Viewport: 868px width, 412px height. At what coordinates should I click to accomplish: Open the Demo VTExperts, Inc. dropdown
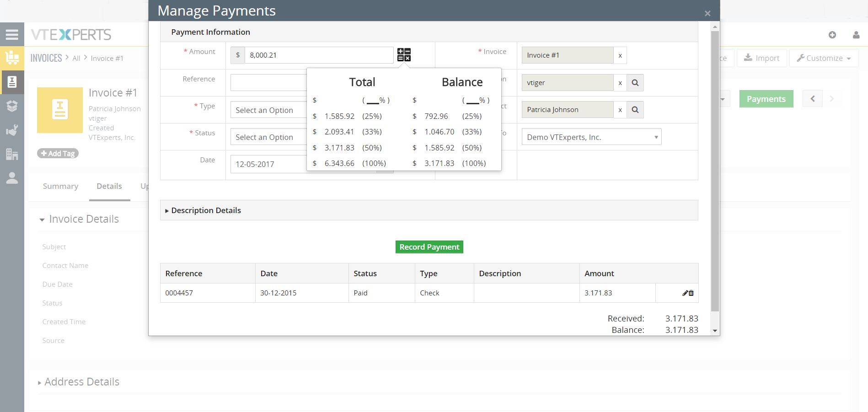[592, 137]
